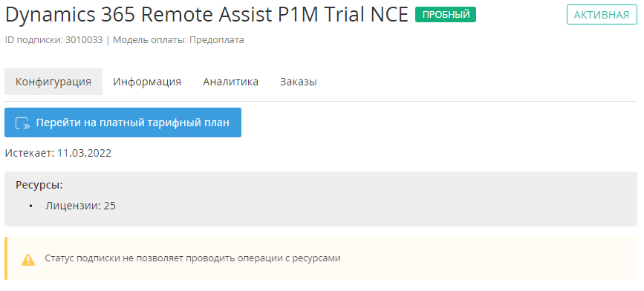Open the Конфигурация tab
This screenshot has width=644, height=291.
(x=53, y=82)
